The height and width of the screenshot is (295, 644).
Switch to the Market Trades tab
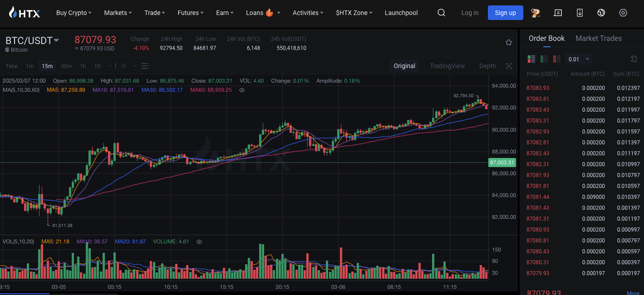pyautogui.click(x=598, y=38)
